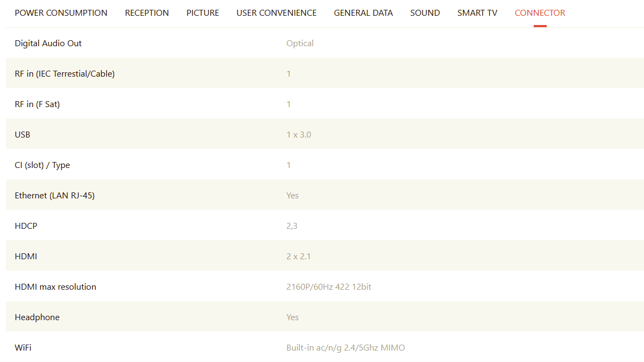Open the SOUND specifications tab

(x=425, y=13)
